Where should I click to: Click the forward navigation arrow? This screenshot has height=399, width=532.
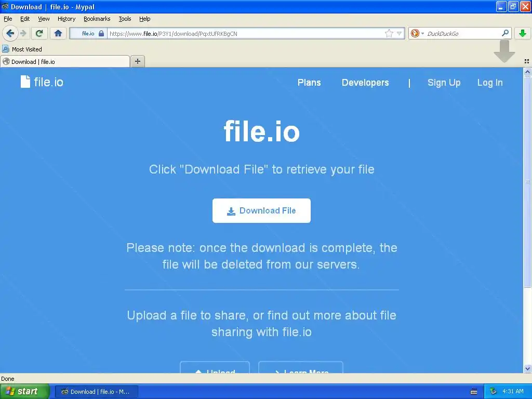click(x=23, y=33)
